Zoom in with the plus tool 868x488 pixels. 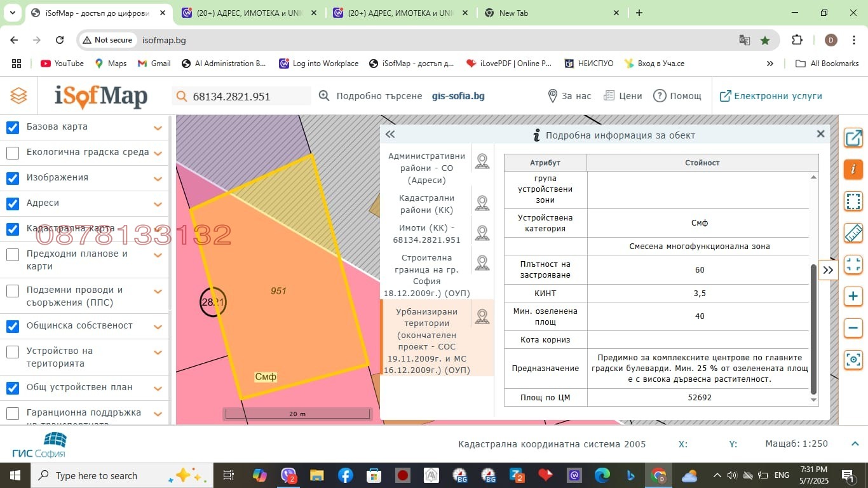click(853, 296)
